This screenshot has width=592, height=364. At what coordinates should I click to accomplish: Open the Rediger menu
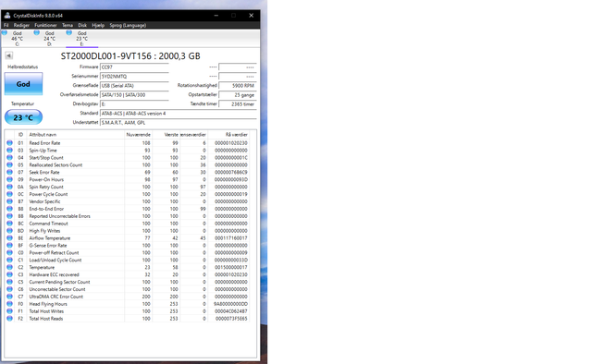tap(21, 25)
